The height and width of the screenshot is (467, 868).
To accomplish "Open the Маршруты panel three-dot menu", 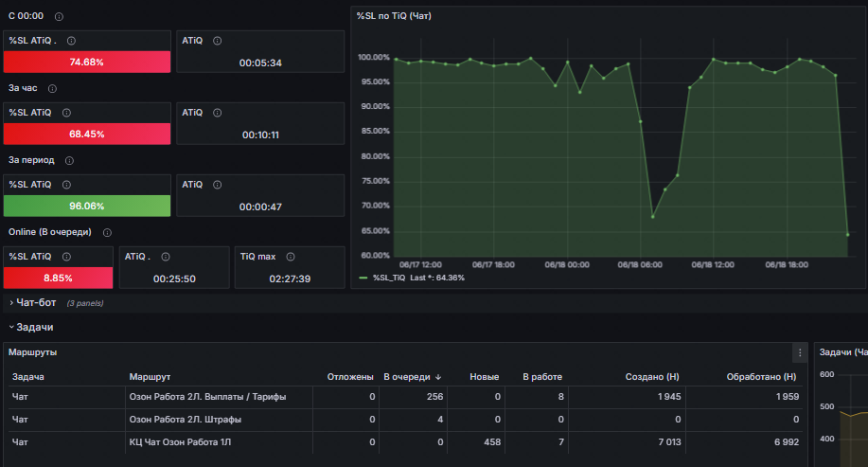I will click(x=800, y=352).
